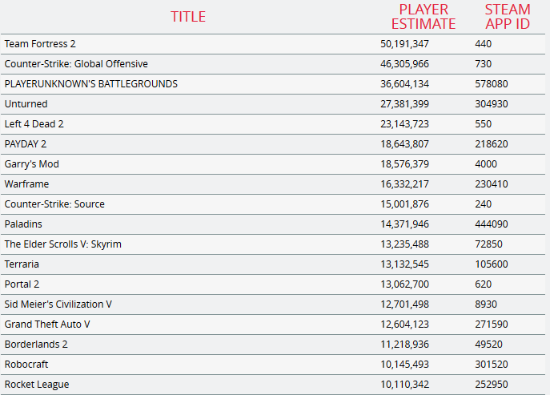The image size is (550, 395).
Task: Click Steam app ID 578080
Action: tap(491, 84)
